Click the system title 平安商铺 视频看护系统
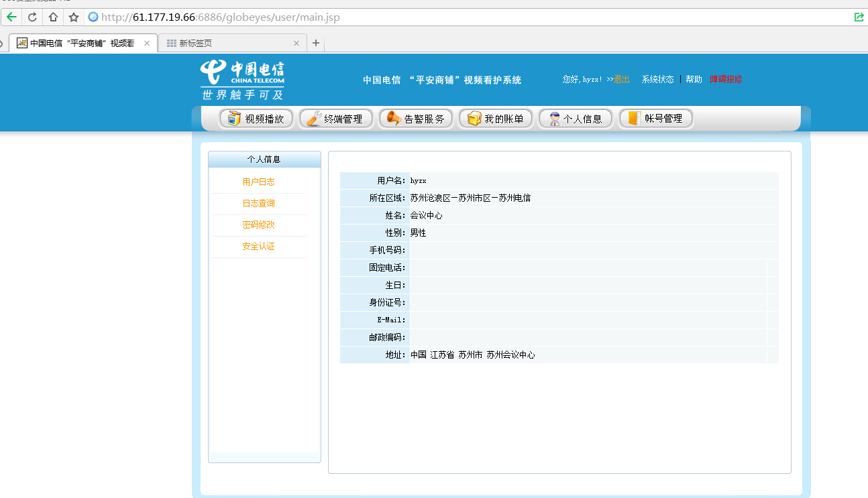 (x=442, y=80)
